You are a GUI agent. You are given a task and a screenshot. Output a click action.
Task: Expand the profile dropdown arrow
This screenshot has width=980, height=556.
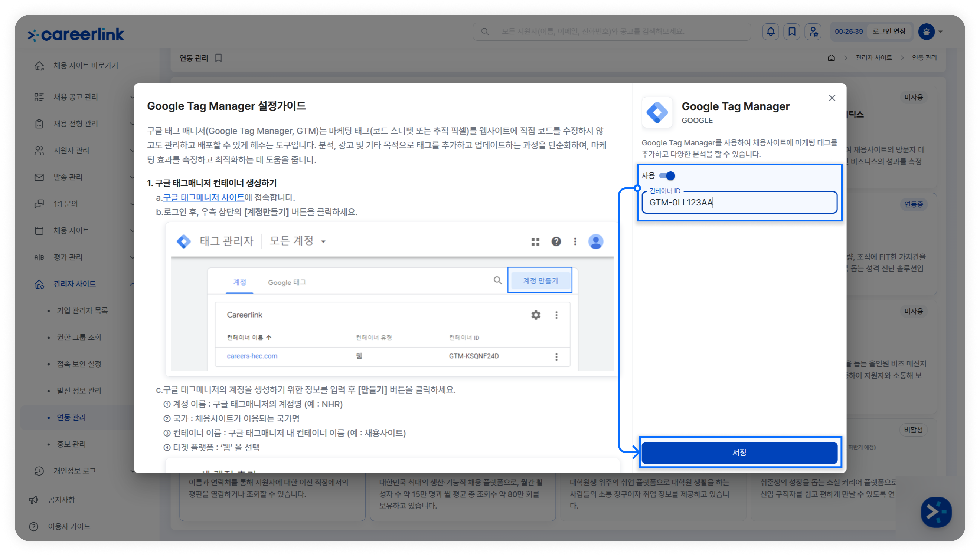coord(941,32)
